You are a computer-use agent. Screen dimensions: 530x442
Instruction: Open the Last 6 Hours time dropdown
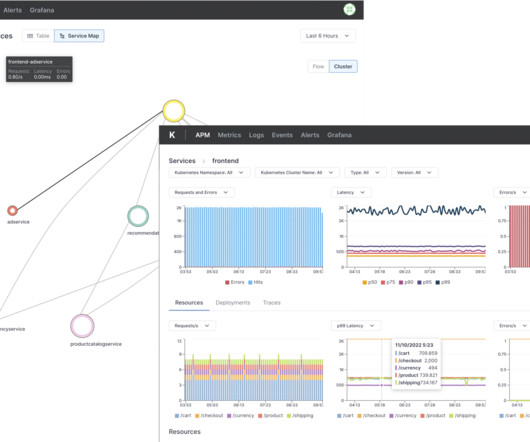(328, 36)
